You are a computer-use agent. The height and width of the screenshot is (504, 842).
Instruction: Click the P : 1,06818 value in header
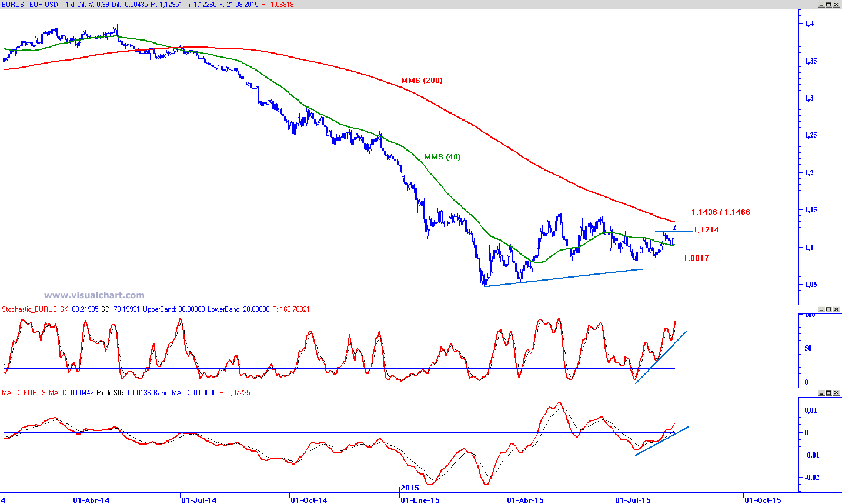click(x=278, y=5)
